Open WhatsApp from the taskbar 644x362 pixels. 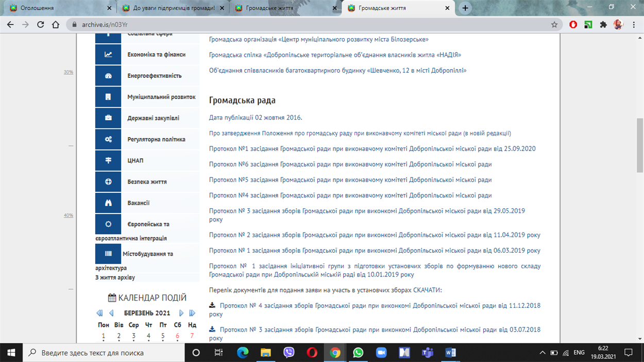tap(358, 353)
